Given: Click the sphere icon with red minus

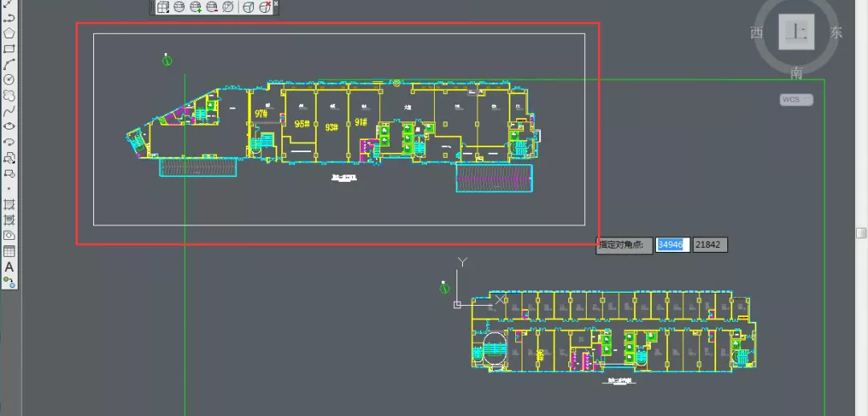Looking at the screenshot, I should click(212, 6).
